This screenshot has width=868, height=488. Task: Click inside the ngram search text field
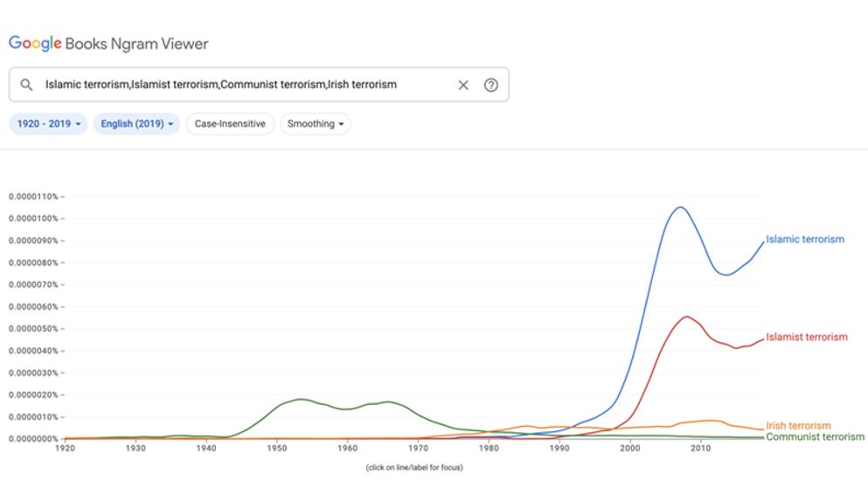click(244, 85)
